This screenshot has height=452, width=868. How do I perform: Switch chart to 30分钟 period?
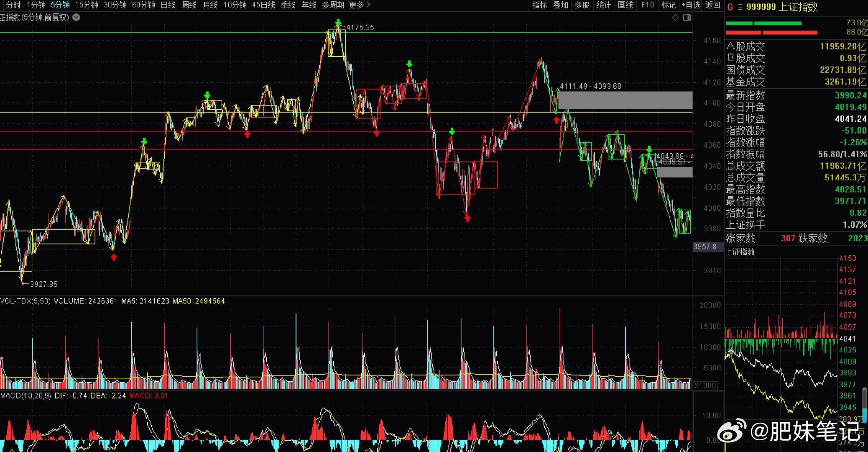(x=115, y=5)
